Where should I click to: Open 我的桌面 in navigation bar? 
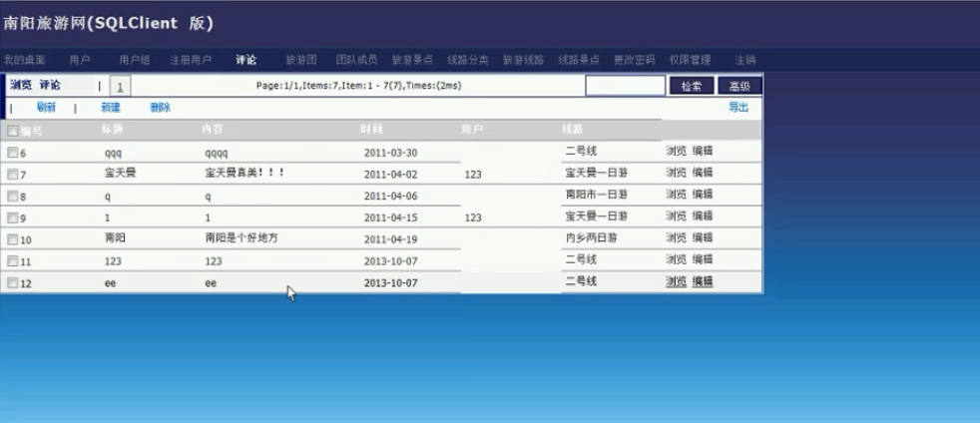click(x=25, y=60)
